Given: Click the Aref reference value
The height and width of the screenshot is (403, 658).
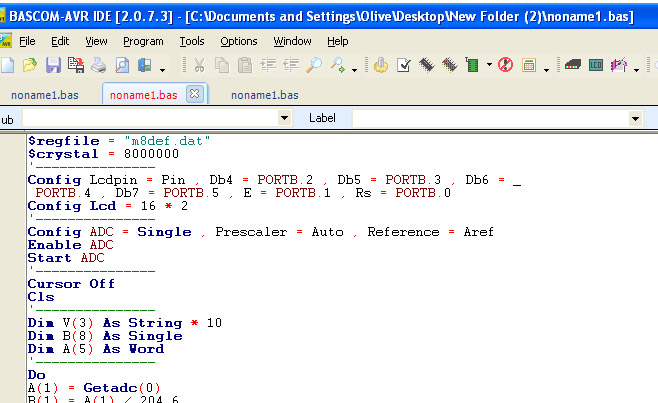Looking at the screenshot, I should (x=478, y=232).
